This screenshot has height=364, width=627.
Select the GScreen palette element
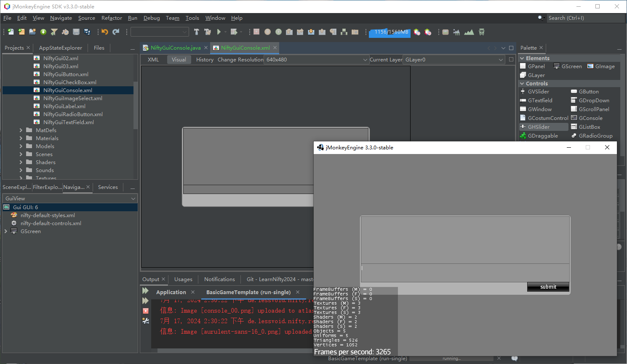tap(568, 66)
